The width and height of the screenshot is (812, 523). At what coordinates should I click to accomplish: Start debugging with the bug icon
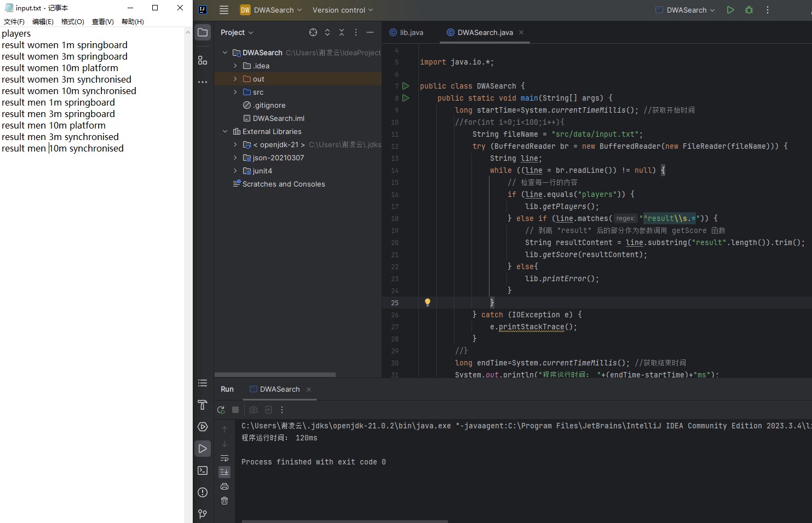[749, 10]
